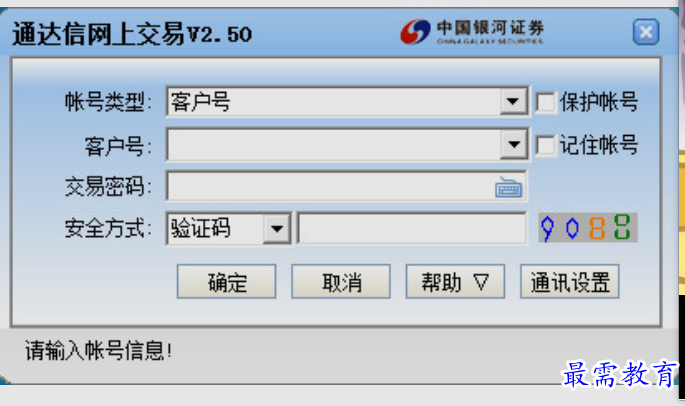This screenshot has width=685, height=406.
Task: Click the 取消 button
Action: coord(341,282)
